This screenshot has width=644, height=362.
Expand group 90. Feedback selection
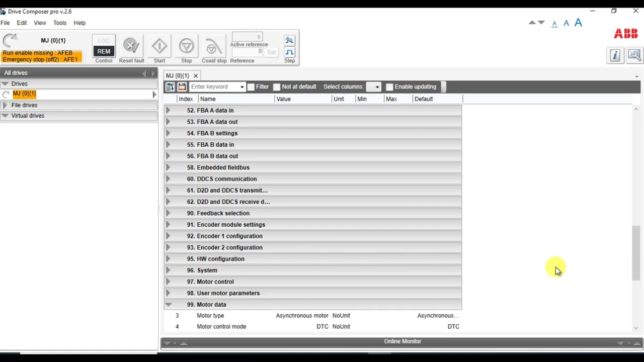[168, 213]
